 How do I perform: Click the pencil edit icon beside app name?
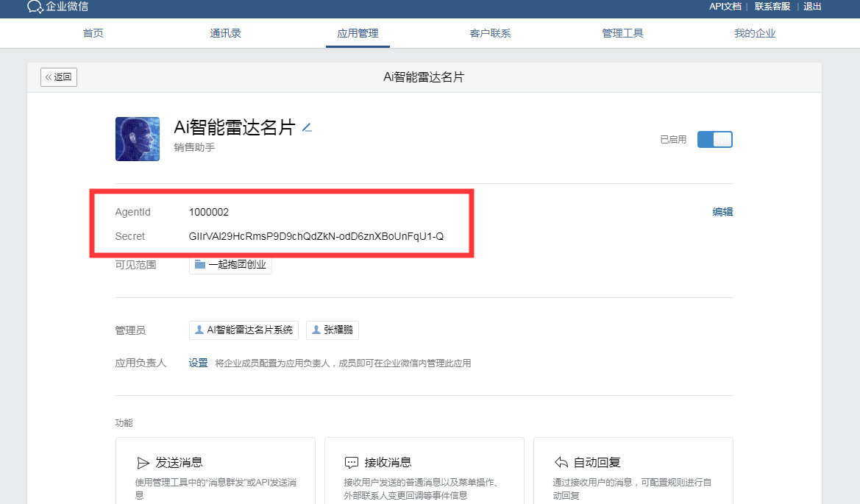tap(308, 128)
